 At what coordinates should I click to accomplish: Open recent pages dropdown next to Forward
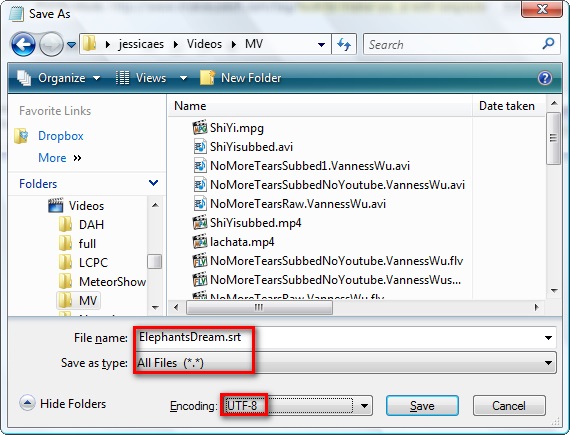pos(72,45)
